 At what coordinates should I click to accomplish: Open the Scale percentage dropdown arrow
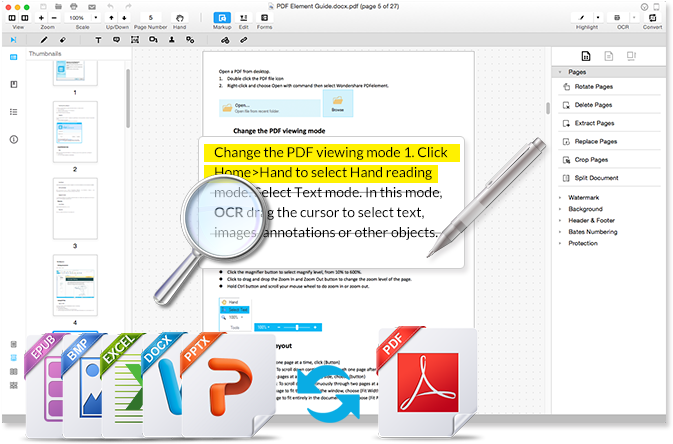[96, 18]
